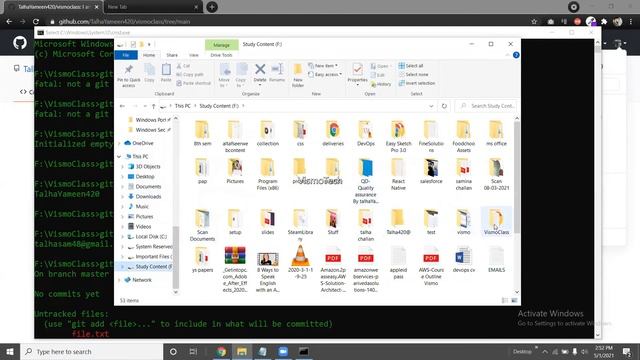
Task: Click the refresh icon beside address bar
Action: tap(444, 106)
